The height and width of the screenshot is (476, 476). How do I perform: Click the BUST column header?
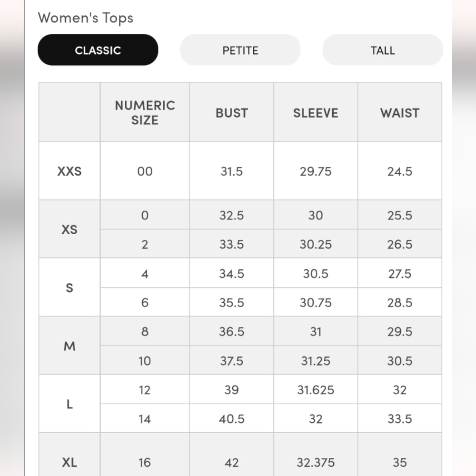point(232,112)
